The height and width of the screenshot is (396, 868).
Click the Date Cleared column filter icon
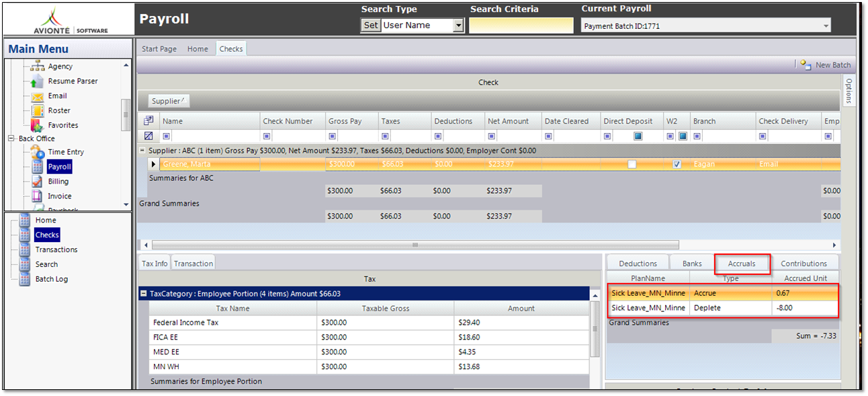click(x=548, y=136)
